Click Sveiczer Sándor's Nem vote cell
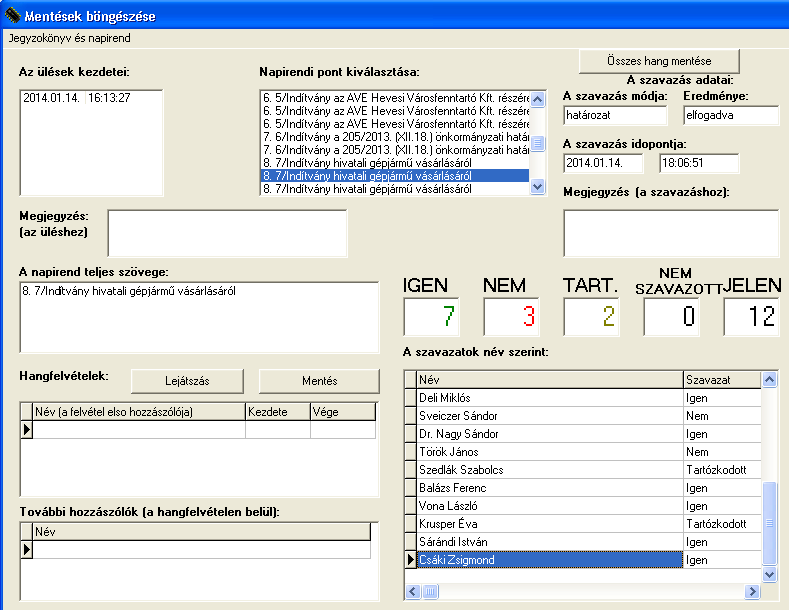Image resolution: width=789 pixels, height=610 pixels. click(x=722, y=416)
